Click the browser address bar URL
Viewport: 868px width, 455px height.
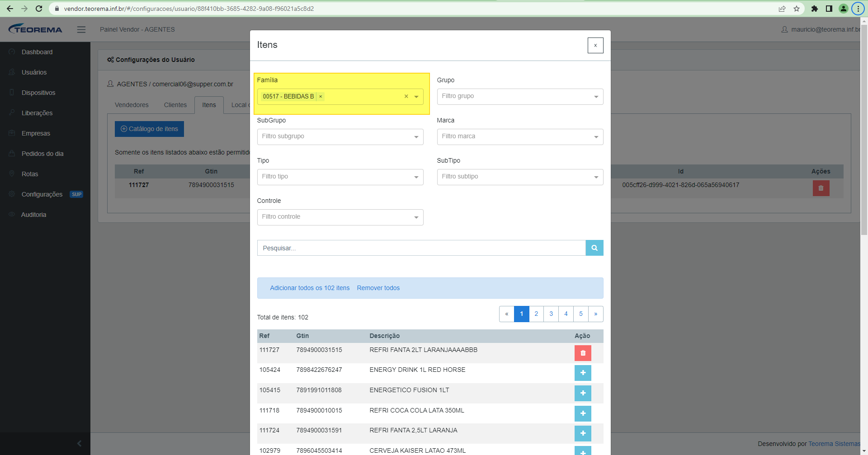pos(189,9)
